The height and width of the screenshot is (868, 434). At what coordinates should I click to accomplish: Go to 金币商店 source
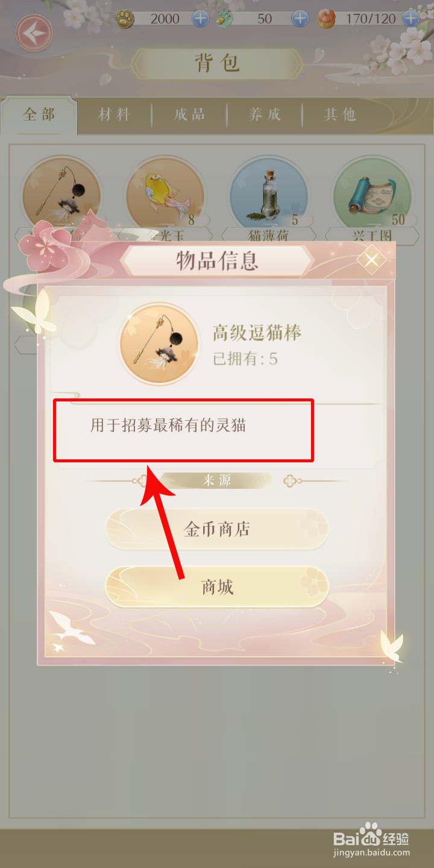(217, 529)
